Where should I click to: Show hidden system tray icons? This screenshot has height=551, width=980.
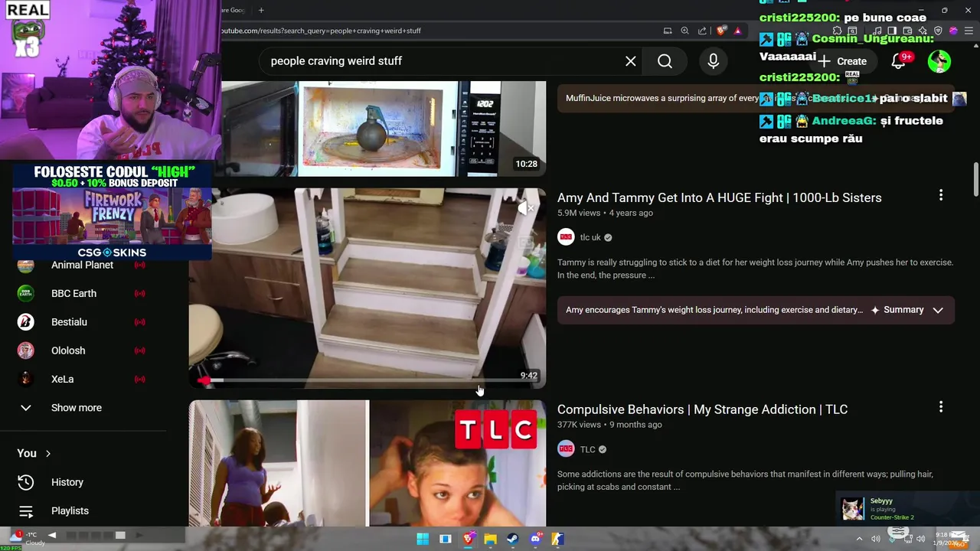859,539
